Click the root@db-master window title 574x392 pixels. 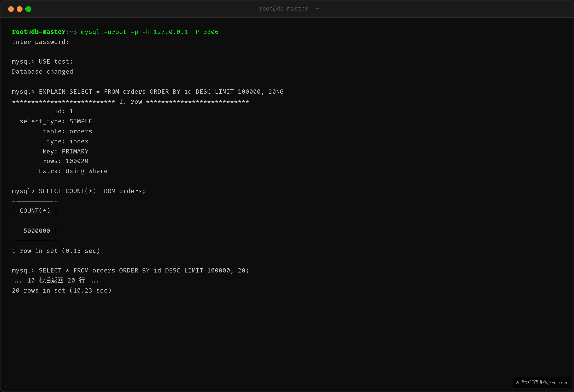(289, 9)
